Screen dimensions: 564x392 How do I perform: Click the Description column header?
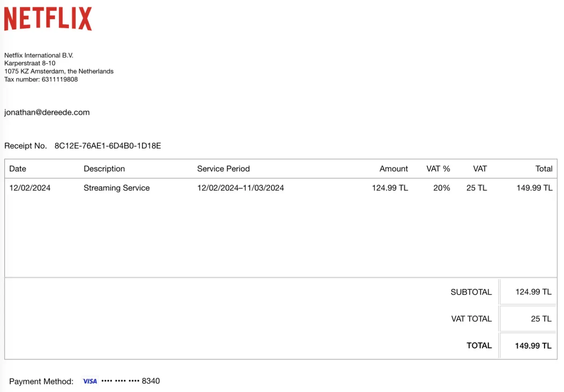tap(104, 169)
